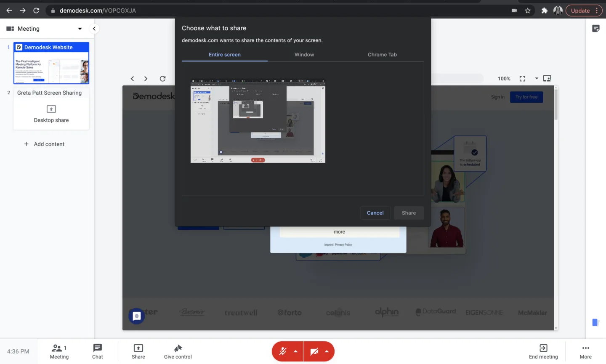This screenshot has height=364, width=606.
Task: Click Try for free on the Demodesk website
Action: [x=526, y=97]
